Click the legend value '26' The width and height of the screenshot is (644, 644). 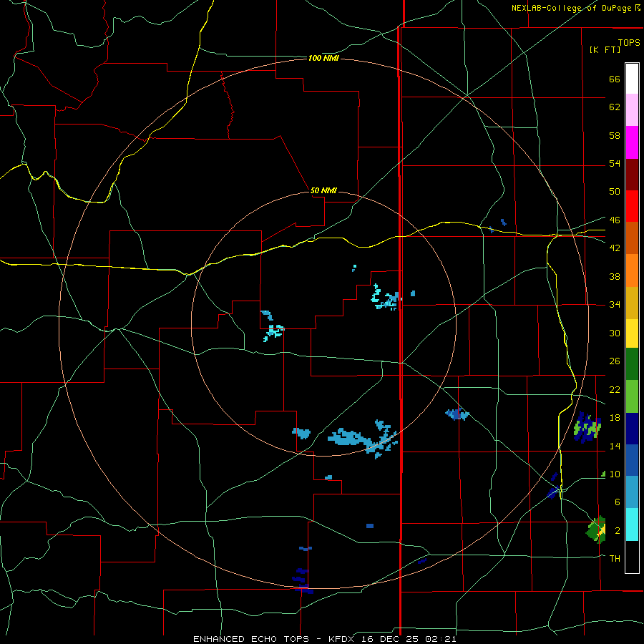click(x=615, y=361)
